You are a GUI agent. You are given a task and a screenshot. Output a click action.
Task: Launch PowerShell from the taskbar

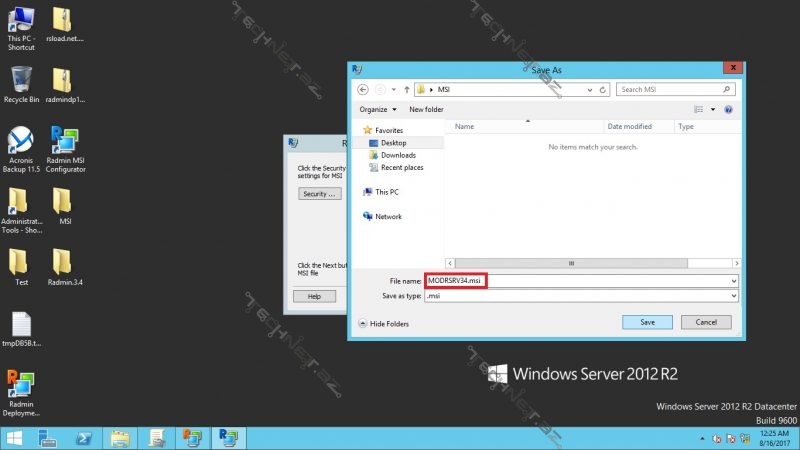86,438
